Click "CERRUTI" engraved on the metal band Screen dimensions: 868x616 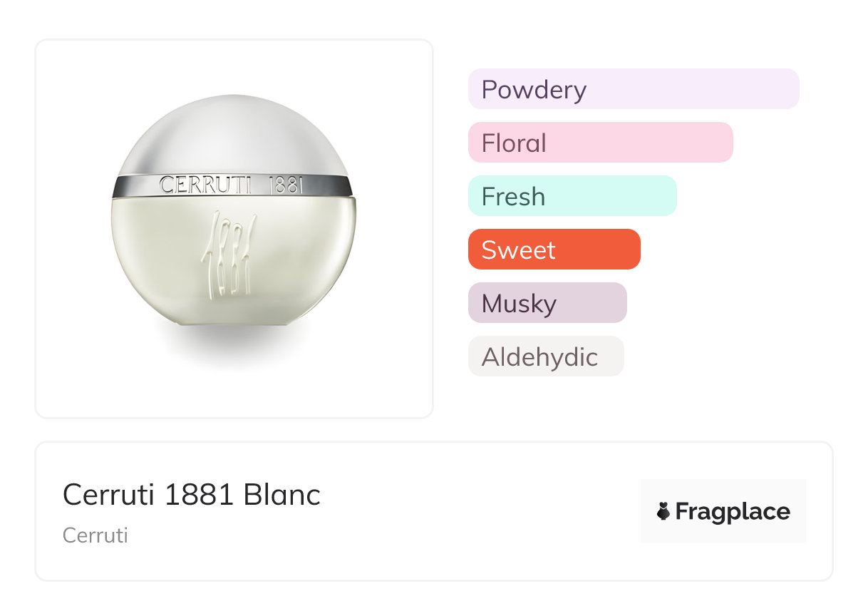point(206,185)
